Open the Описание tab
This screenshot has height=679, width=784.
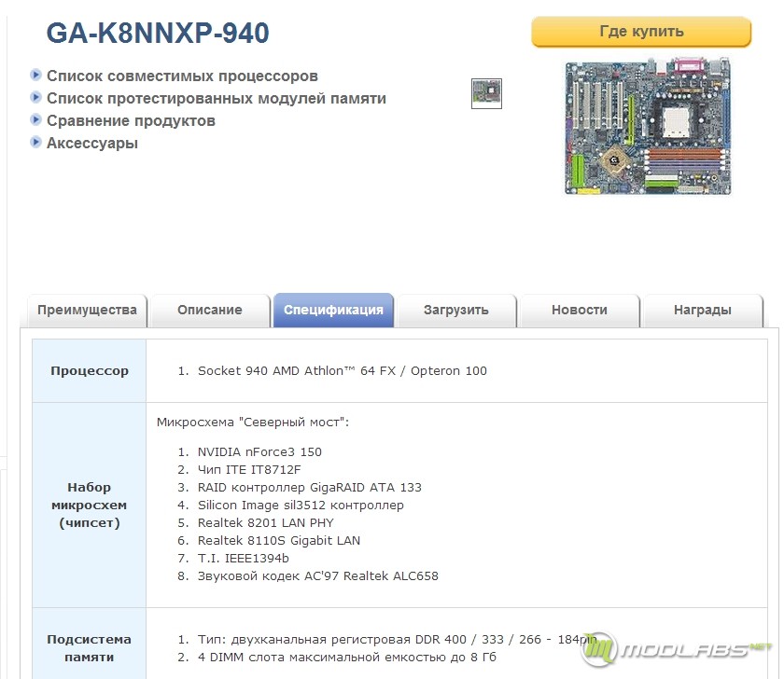210,311
